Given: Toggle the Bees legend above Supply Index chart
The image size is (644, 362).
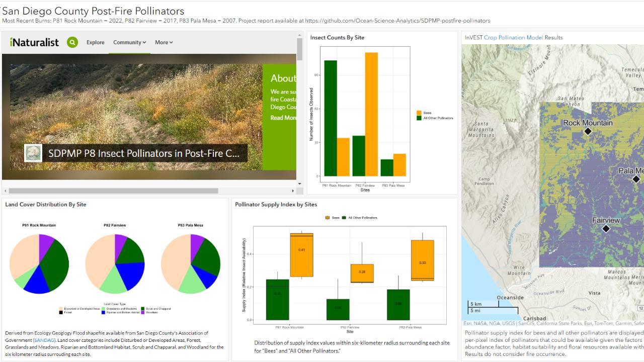Looking at the screenshot, I should tap(335, 217).
